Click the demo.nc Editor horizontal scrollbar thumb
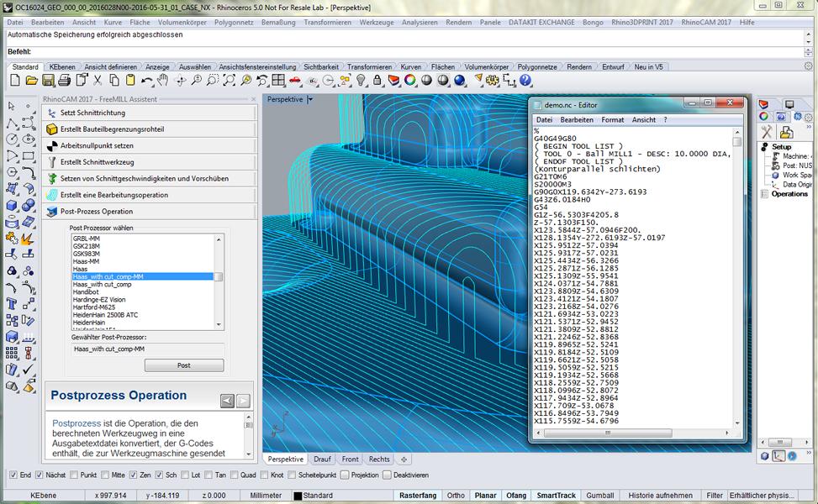Viewport: 818px width, 504px height. [608, 433]
